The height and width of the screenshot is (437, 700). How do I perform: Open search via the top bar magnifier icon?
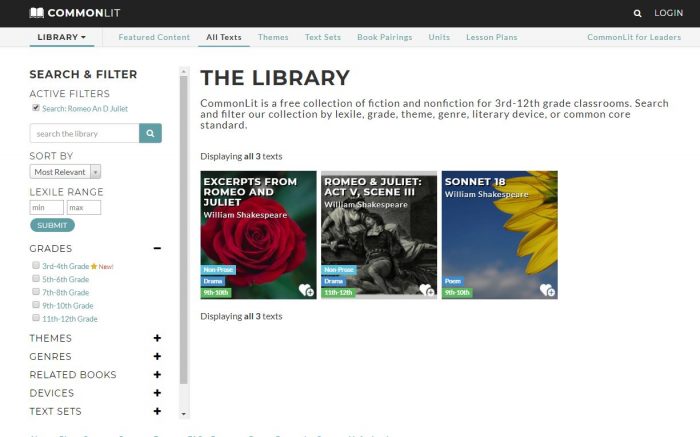(x=637, y=13)
